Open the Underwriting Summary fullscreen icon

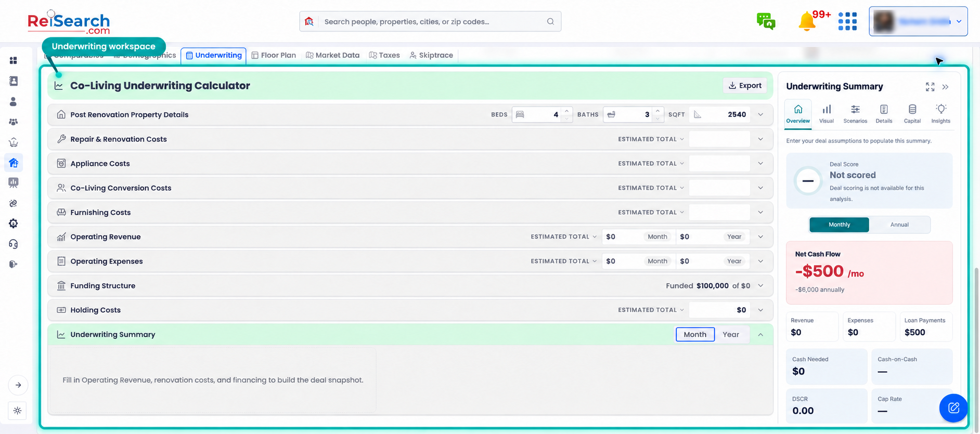coord(930,87)
